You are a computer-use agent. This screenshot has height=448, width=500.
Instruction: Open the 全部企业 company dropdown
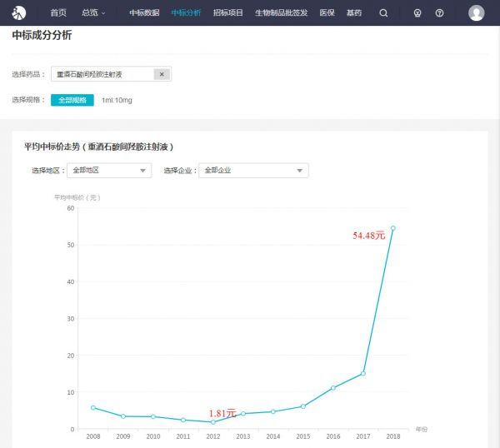(x=253, y=171)
